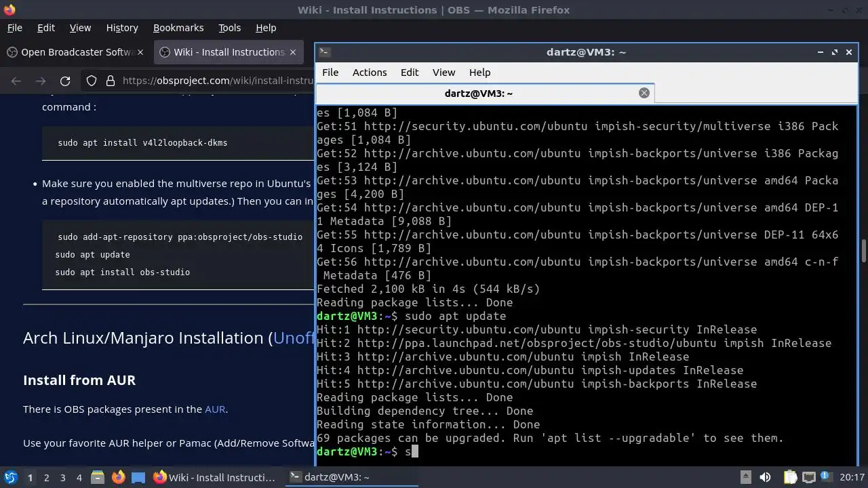Image resolution: width=868 pixels, height=488 pixels.
Task: Click the 'Fetched 2,100 kB in 4s' line
Action: (429, 289)
